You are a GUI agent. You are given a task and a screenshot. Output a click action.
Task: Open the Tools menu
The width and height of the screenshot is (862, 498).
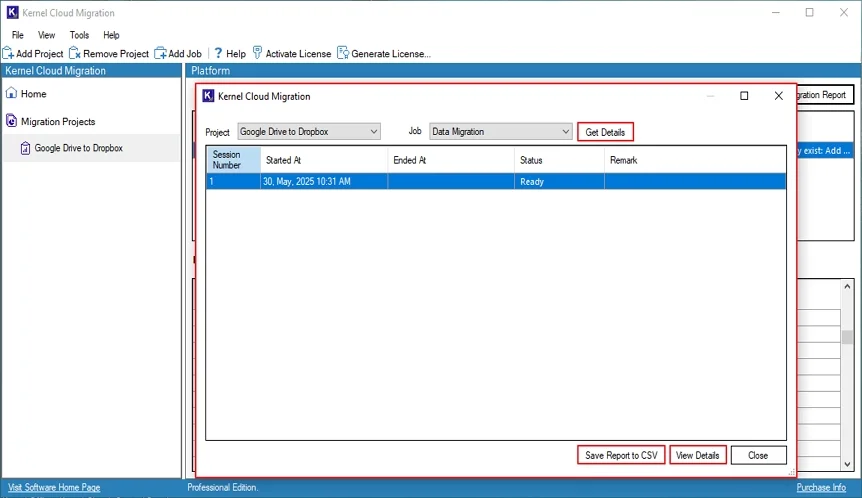(x=79, y=35)
